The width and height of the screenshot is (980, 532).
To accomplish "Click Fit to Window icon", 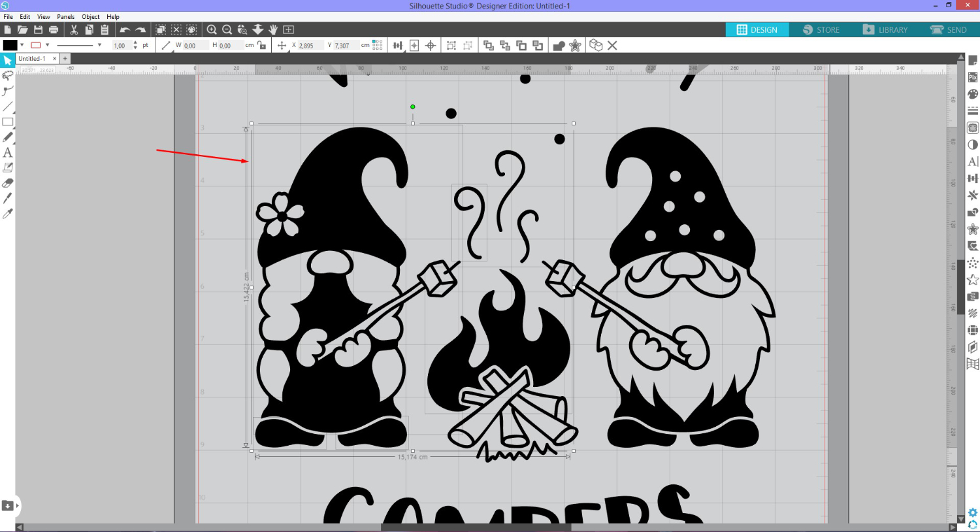I will click(x=289, y=29).
